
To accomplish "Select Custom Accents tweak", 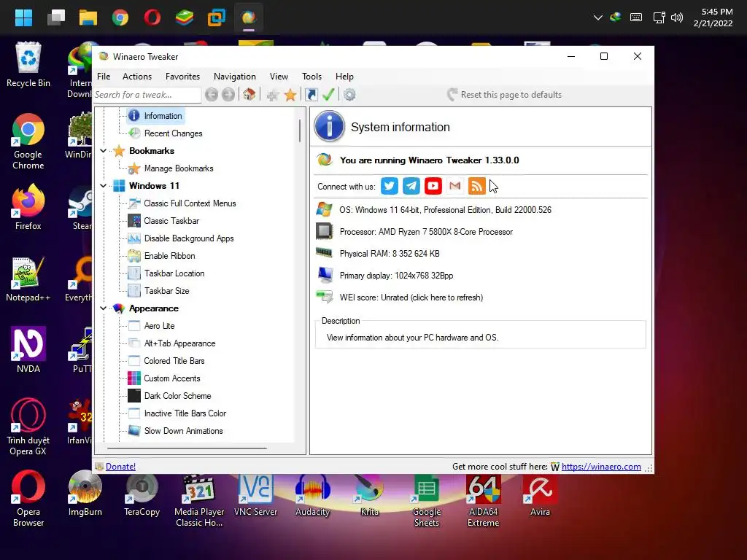I will (172, 378).
